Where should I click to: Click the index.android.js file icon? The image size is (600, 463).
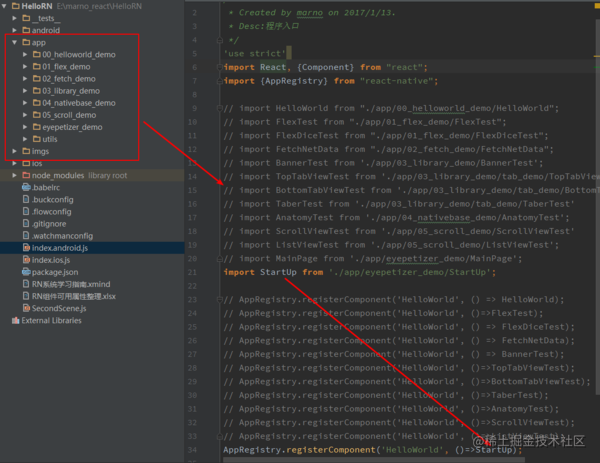[26, 248]
